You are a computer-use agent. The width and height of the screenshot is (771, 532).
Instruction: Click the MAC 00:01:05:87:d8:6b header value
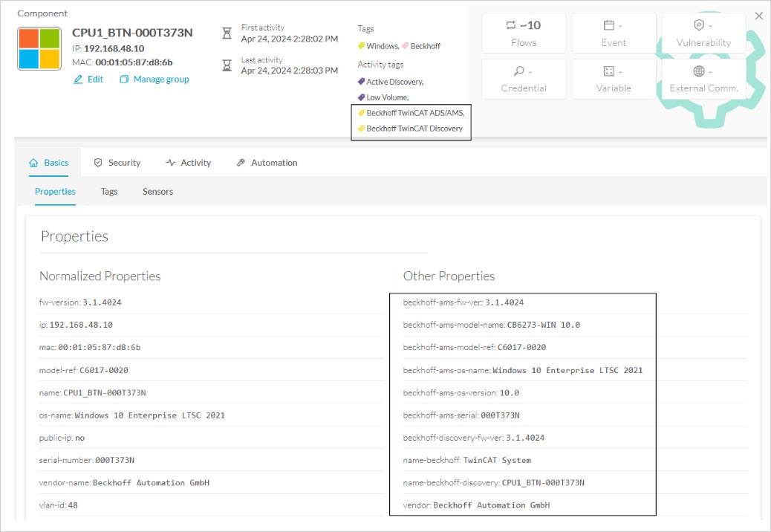coord(134,62)
